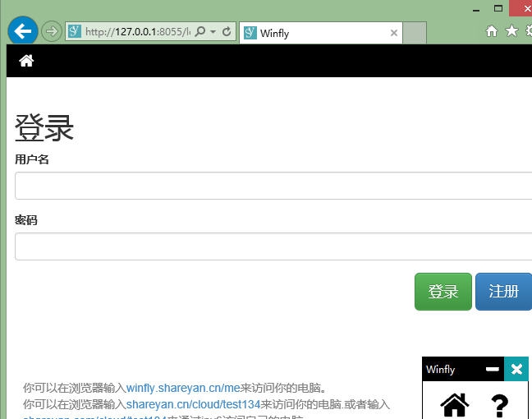Click the site favicon in the address bar
The image size is (532, 419).
pyautogui.click(x=75, y=31)
